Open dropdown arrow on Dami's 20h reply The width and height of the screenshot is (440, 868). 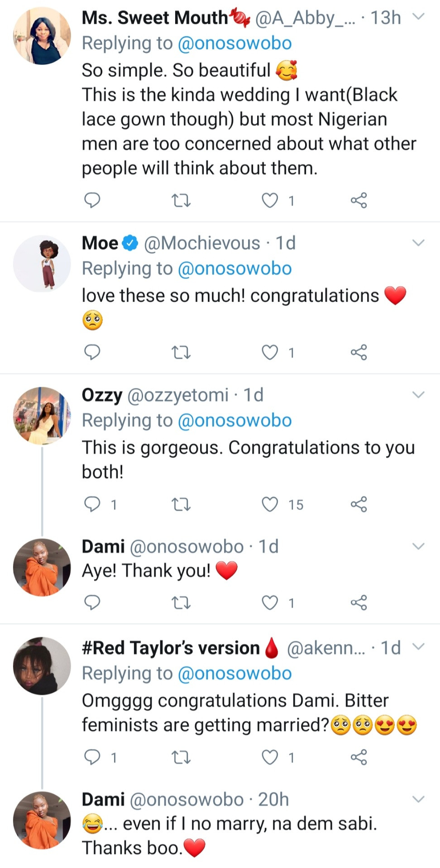pyautogui.click(x=418, y=799)
